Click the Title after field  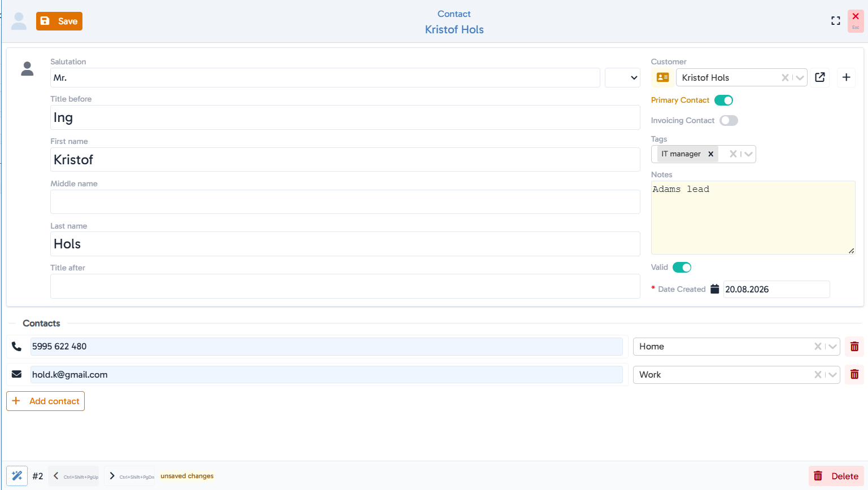point(345,286)
